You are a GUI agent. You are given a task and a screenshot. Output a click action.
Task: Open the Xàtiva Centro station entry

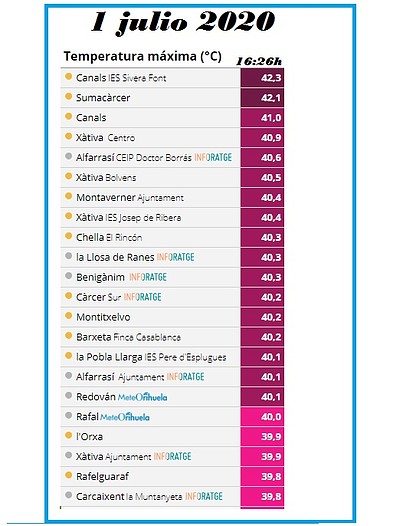point(150,138)
